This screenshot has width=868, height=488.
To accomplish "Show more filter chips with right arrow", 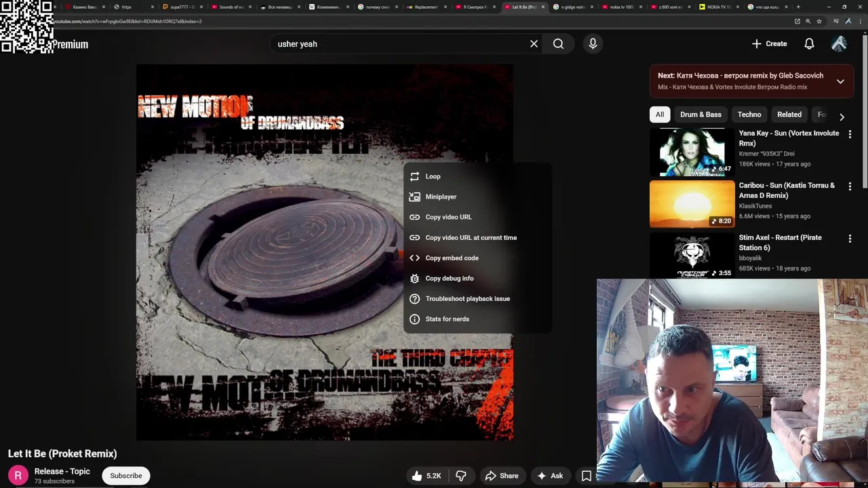I will (x=842, y=117).
